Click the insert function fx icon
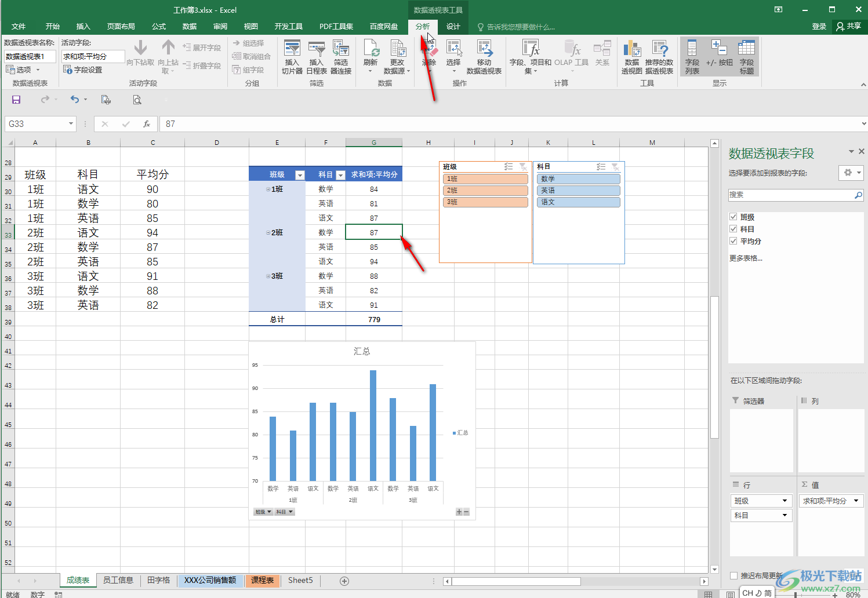 pos(147,124)
